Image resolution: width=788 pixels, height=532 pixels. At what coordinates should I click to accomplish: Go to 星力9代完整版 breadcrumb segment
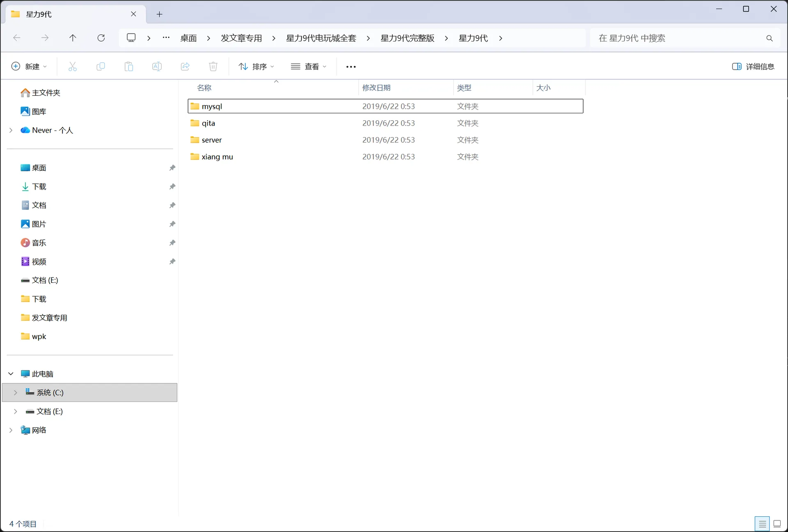[407, 38]
